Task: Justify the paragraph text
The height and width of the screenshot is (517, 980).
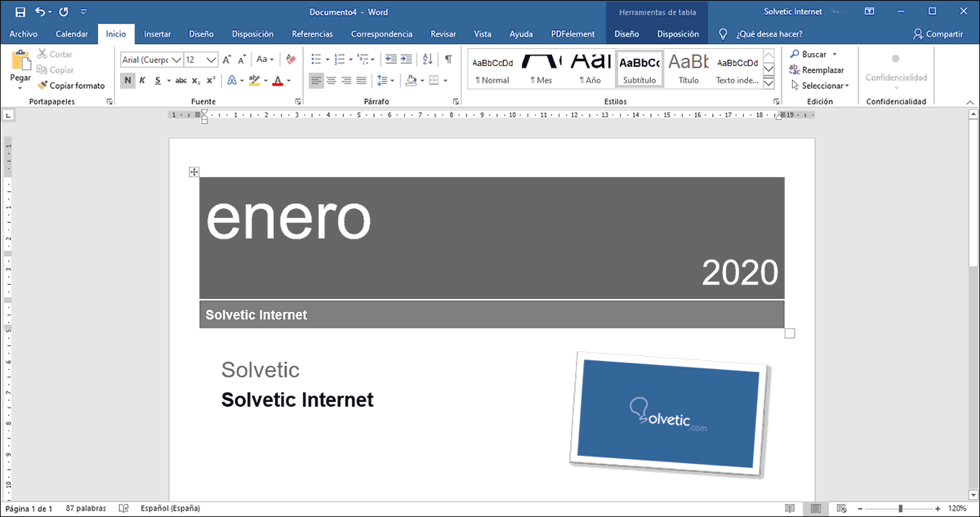Action: point(361,80)
